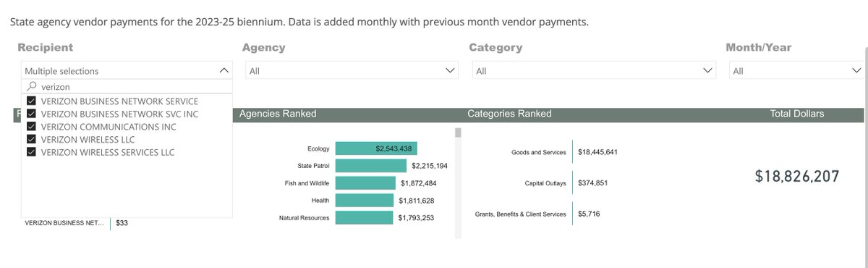Click the Ecology agency label
The image size is (868, 268).
pos(318,148)
